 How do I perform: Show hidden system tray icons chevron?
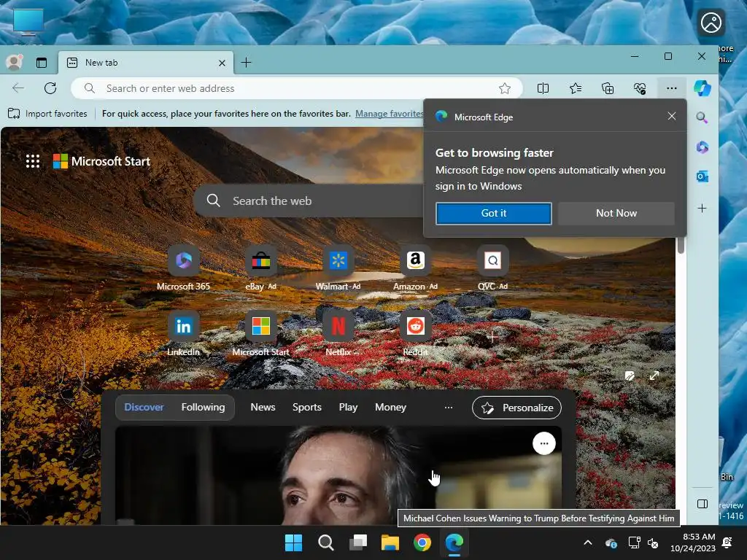588,542
